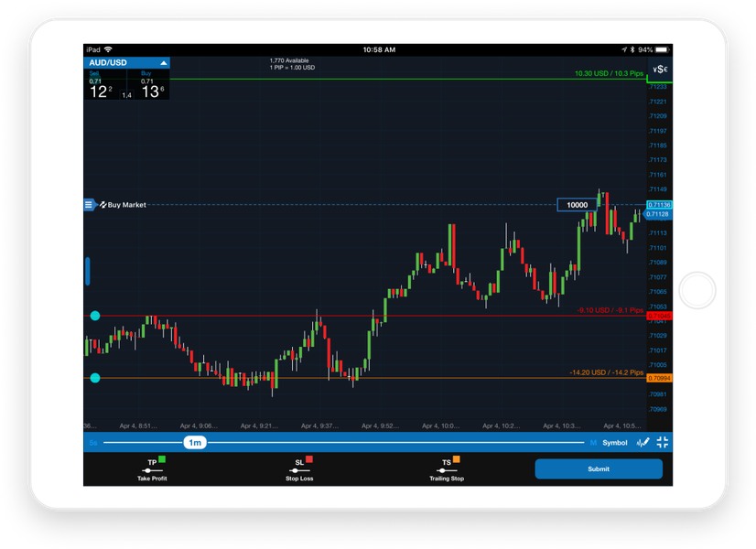The height and width of the screenshot is (549, 756).
Task: Click the upper cyan circle line handle
Action: (x=95, y=316)
